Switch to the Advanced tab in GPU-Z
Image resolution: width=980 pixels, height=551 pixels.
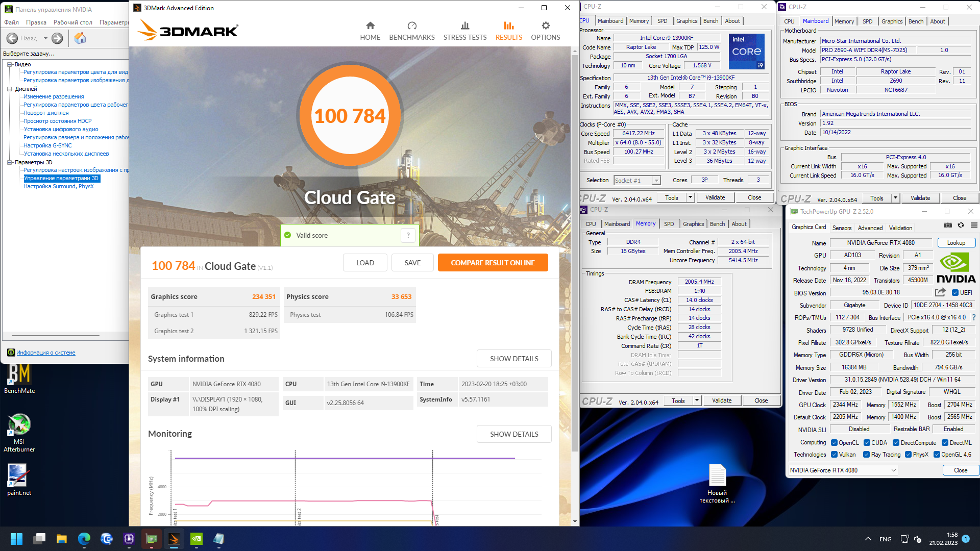[870, 228]
